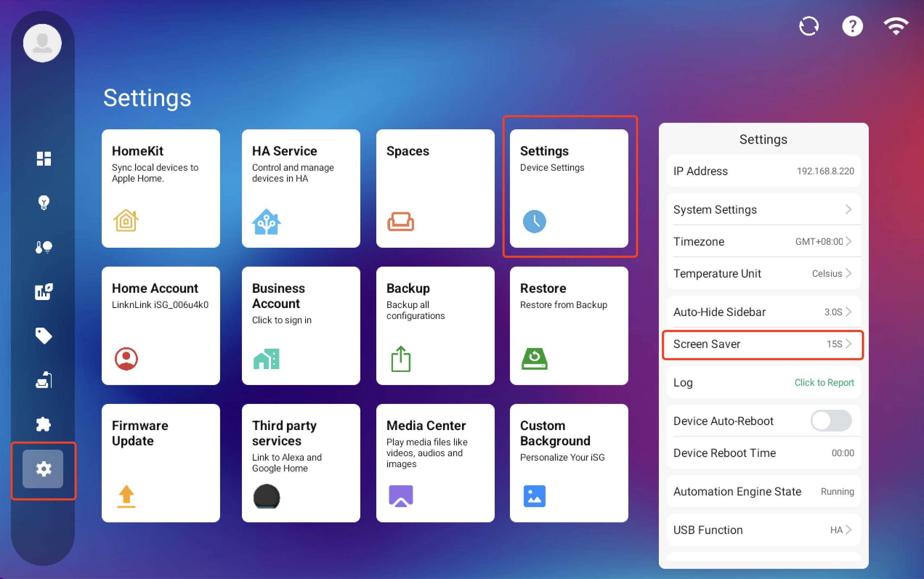This screenshot has width=924, height=579.
Task: Select the gear Settings sidebar item
Action: click(x=43, y=469)
